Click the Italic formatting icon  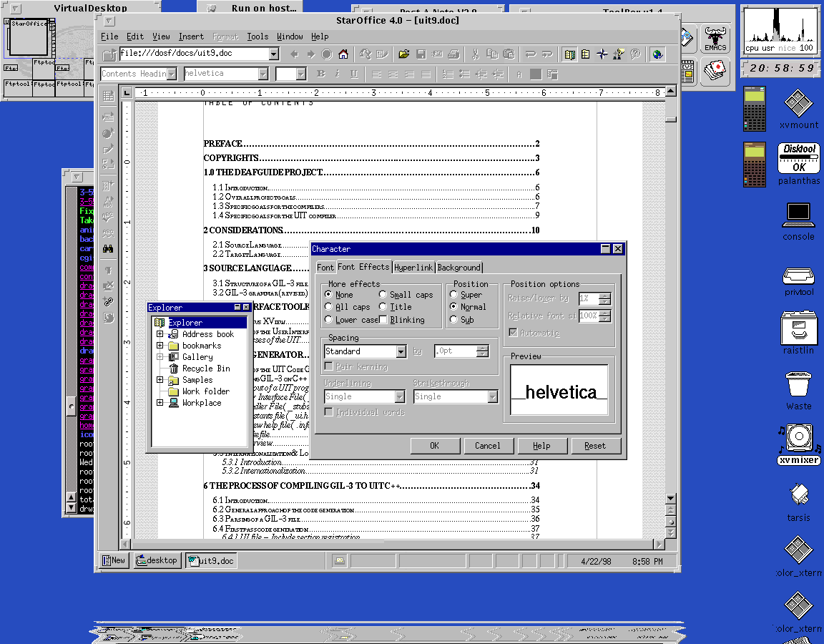click(338, 74)
